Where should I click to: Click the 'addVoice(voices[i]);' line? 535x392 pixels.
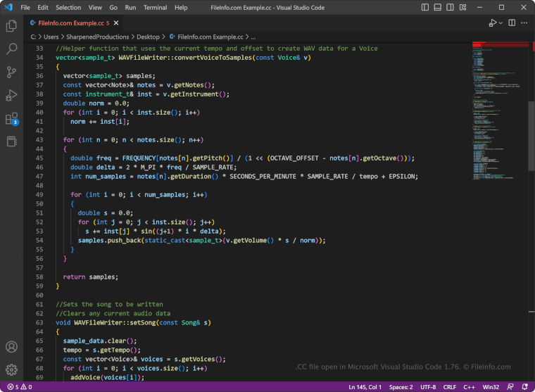pos(108,377)
